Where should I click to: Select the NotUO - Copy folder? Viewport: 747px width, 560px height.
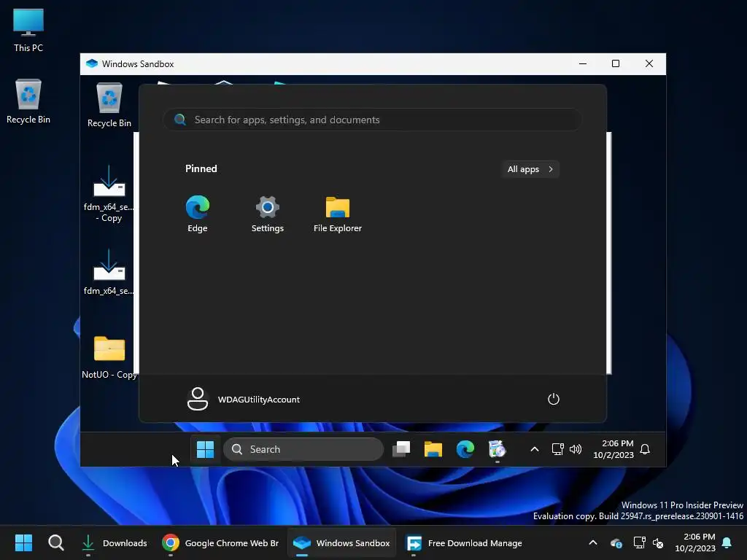click(109, 357)
